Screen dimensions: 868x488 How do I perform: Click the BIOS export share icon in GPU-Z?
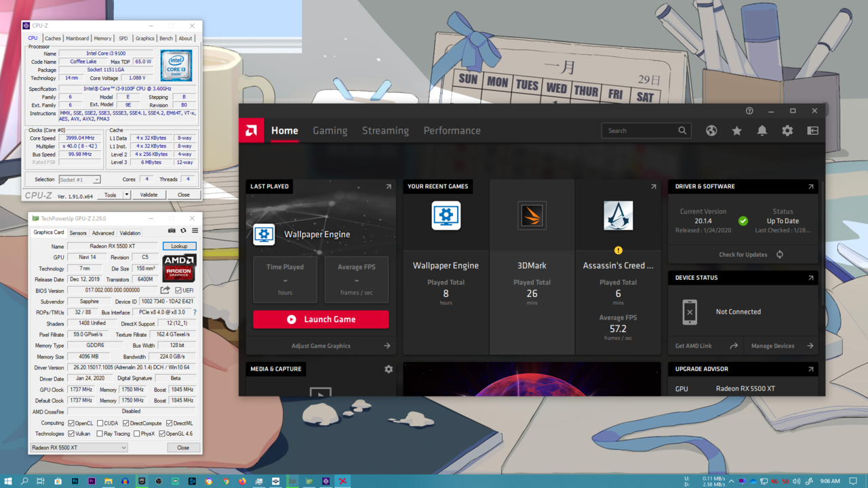165,290
